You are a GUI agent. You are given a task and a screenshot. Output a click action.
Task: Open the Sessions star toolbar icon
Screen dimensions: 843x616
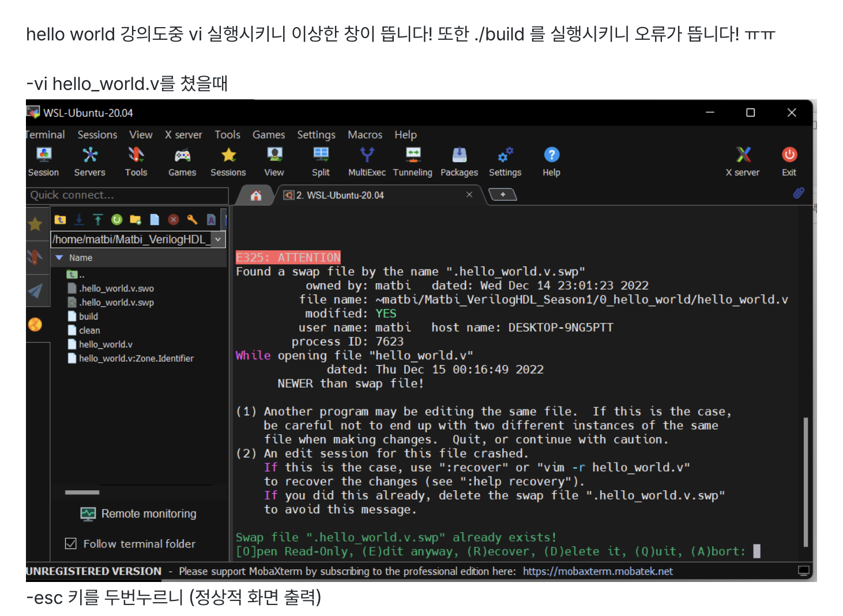(x=228, y=161)
